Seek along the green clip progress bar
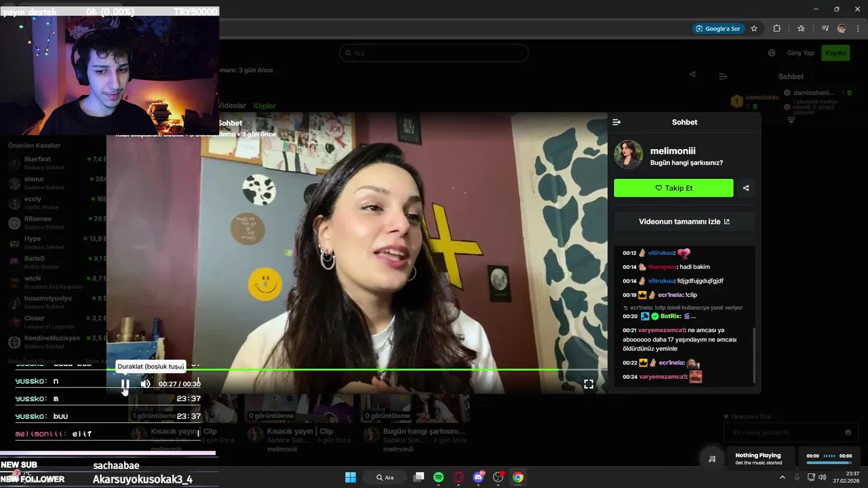The width and height of the screenshot is (868, 488). tap(357, 369)
